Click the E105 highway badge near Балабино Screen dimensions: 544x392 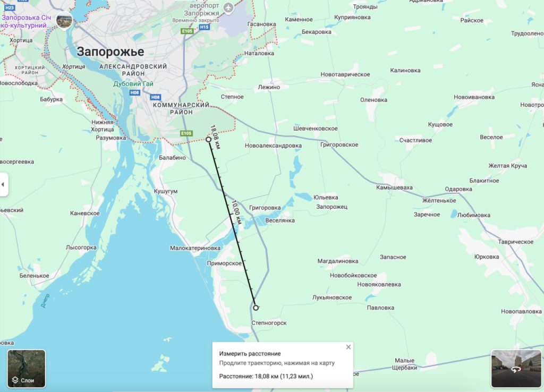[x=186, y=133]
